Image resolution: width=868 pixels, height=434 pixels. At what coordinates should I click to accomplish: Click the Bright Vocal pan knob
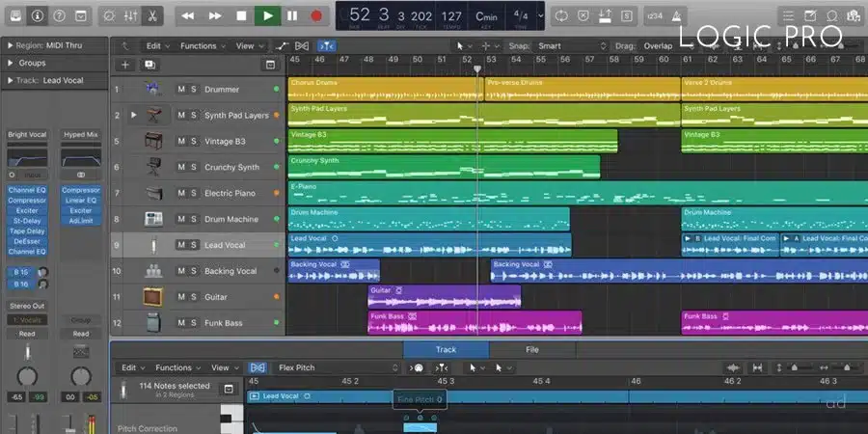pos(27,376)
